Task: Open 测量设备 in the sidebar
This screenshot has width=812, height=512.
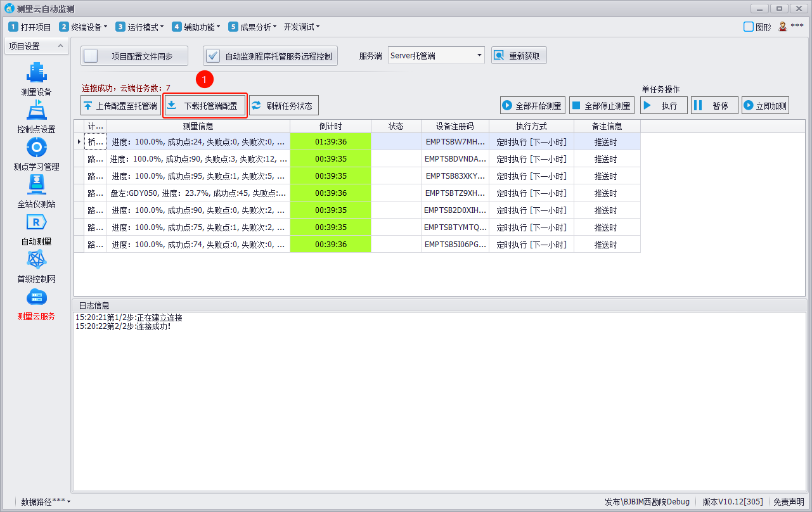Action: (36, 73)
